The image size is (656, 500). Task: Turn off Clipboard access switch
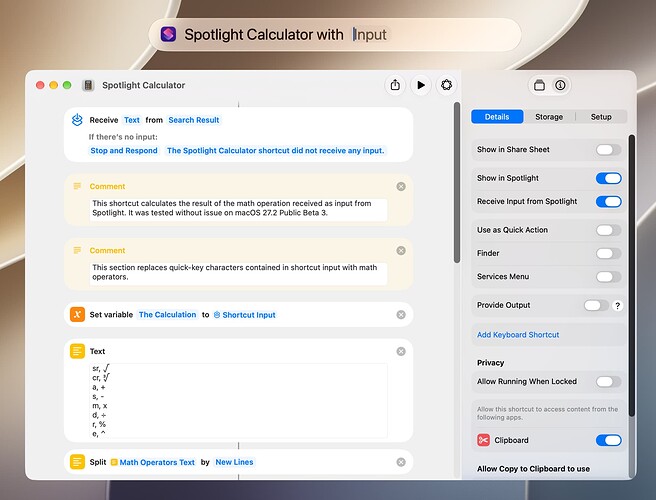[x=608, y=440]
